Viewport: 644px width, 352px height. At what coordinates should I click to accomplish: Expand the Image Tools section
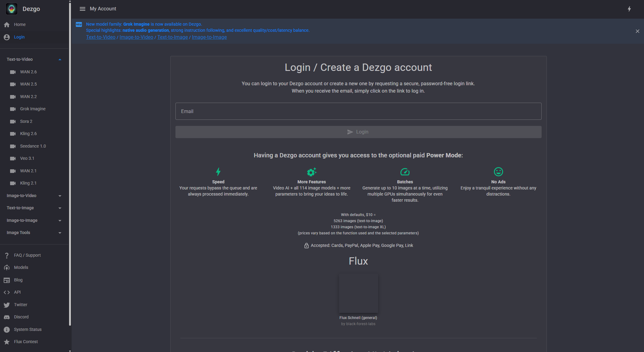point(60,233)
